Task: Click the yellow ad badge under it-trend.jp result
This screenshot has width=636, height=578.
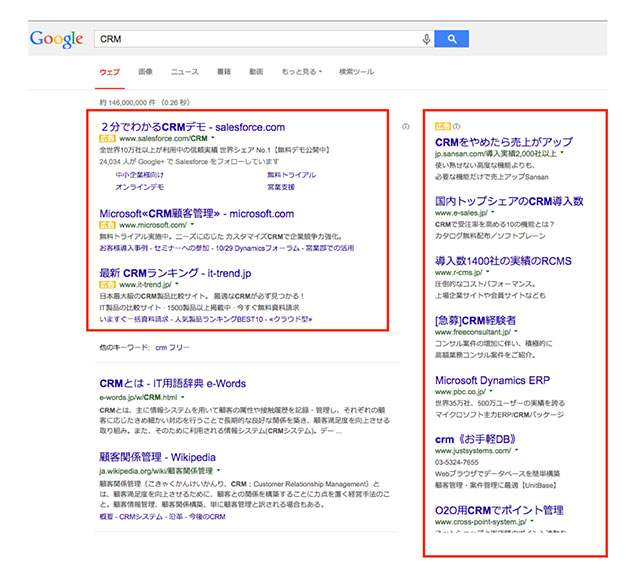Action: 108,285
